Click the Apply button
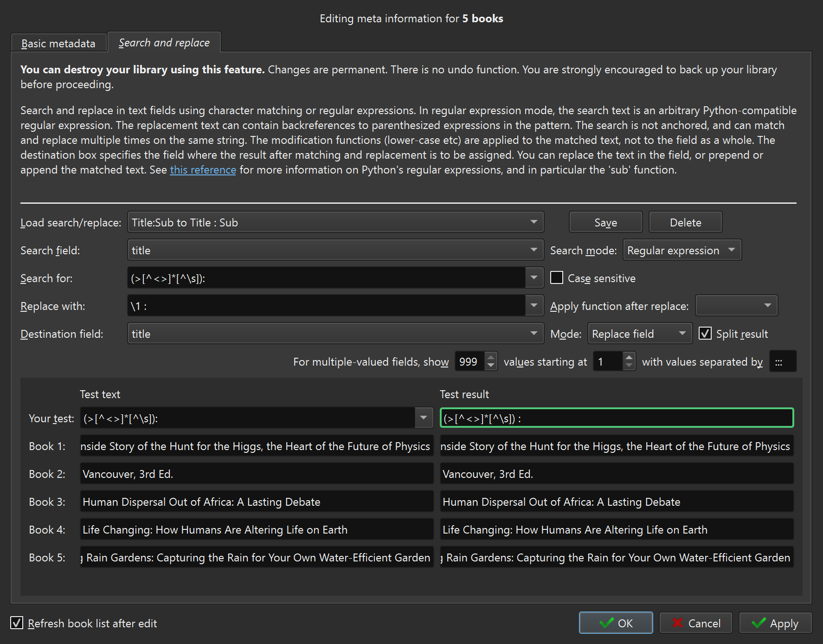The width and height of the screenshot is (823, 644). coord(775,623)
